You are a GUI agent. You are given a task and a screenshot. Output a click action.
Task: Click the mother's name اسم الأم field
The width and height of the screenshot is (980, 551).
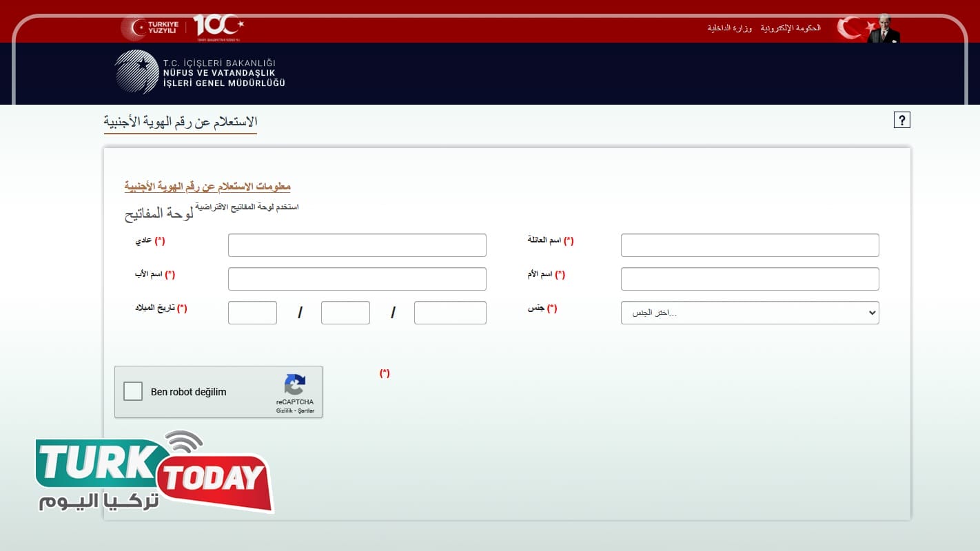(749, 279)
